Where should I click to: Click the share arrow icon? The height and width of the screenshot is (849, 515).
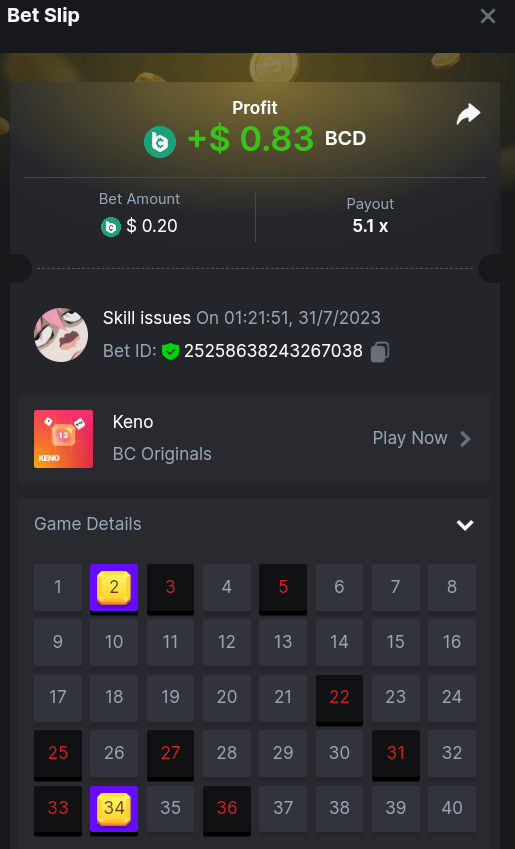tap(468, 114)
